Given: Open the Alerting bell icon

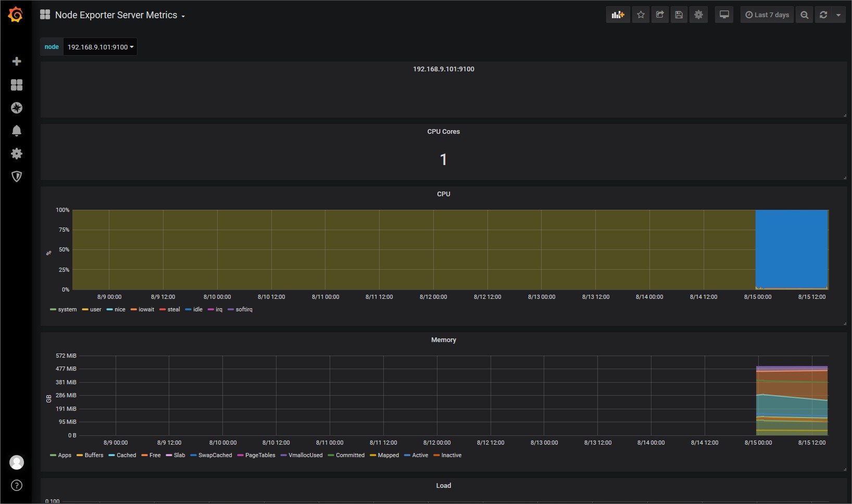Looking at the screenshot, I should coord(17,131).
